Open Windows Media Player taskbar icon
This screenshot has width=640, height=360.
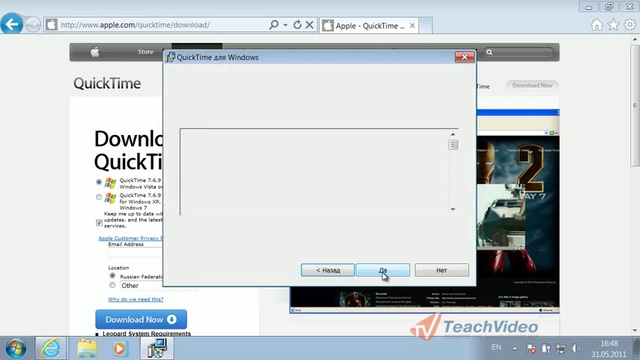click(x=120, y=348)
